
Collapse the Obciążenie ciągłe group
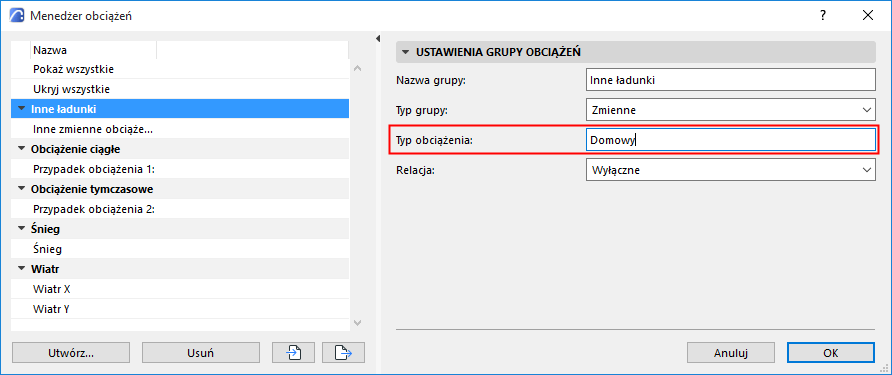(22, 149)
